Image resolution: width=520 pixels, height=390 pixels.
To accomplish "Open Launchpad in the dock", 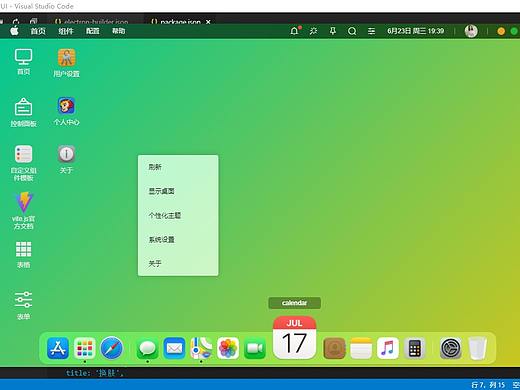I will (85, 348).
